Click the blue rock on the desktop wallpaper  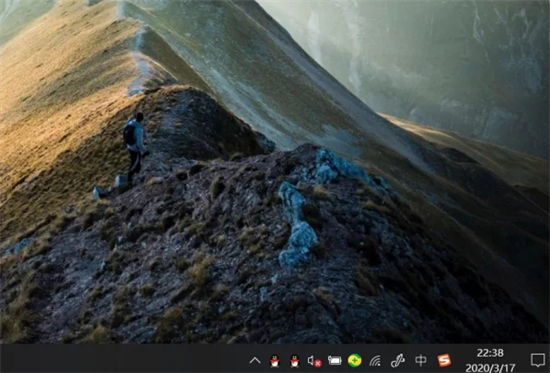coord(297,225)
